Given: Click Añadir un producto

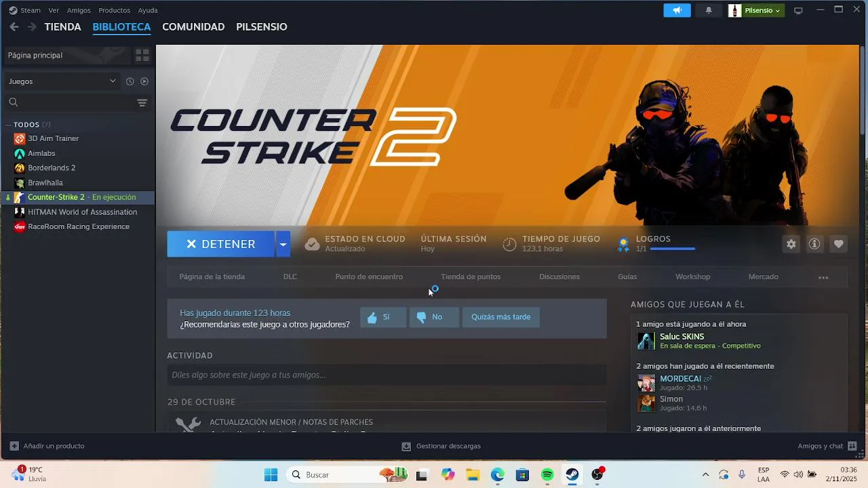Looking at the screenshot, I should pos(47,446).
